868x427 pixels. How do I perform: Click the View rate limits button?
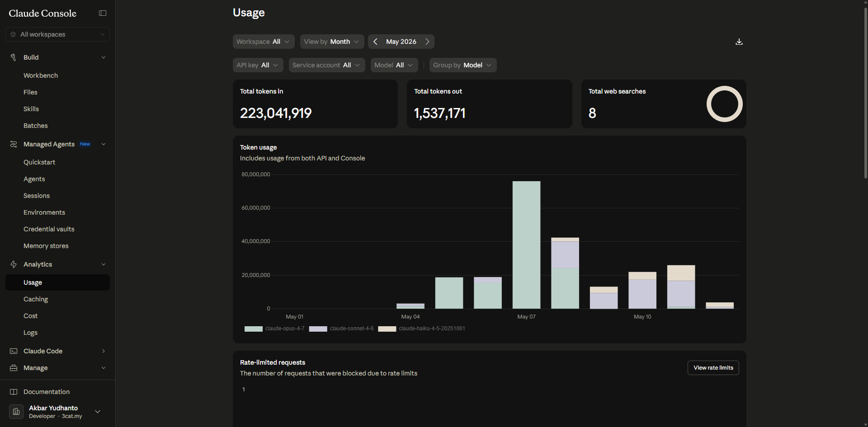pos(713,368)
